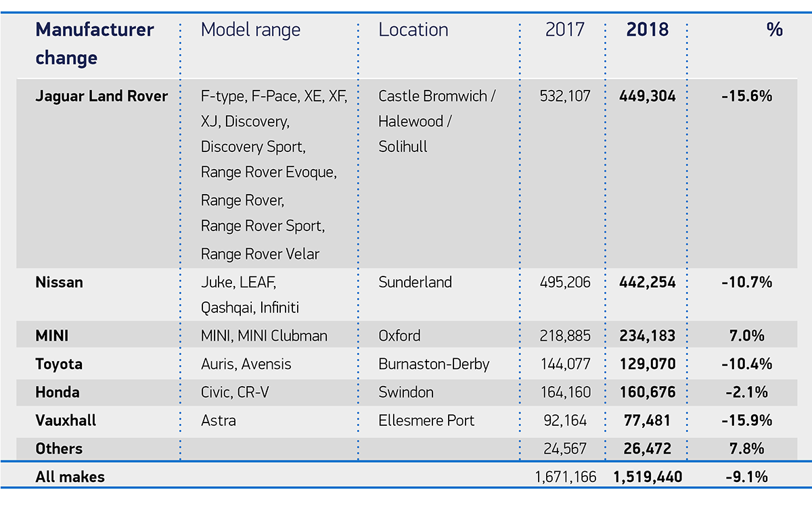Select the 'Jaguar Land Rover' manufacturer cell

[x=101, y=96]
